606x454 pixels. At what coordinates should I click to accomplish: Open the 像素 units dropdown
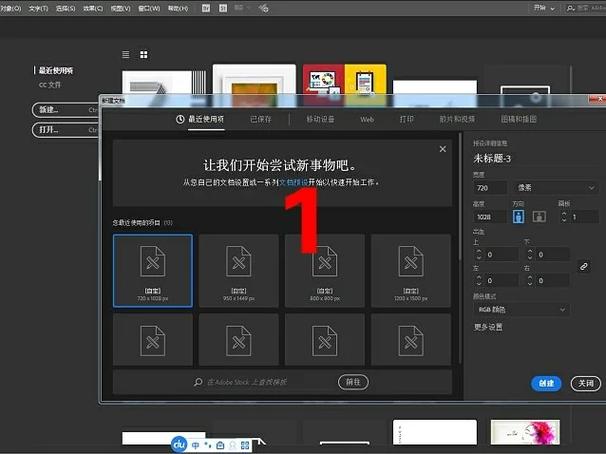[x=555, y=188]
